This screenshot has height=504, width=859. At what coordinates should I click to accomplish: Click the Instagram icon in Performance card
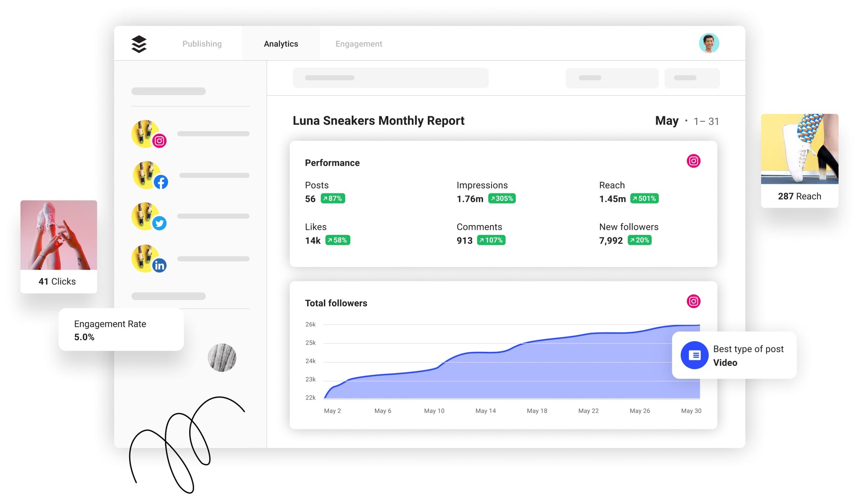(693, 161)
